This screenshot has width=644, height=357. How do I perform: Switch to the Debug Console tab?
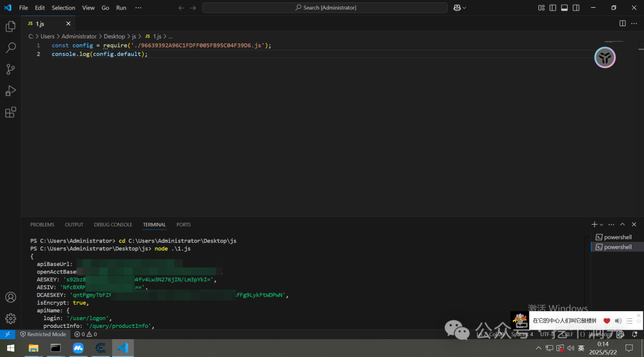113,225
